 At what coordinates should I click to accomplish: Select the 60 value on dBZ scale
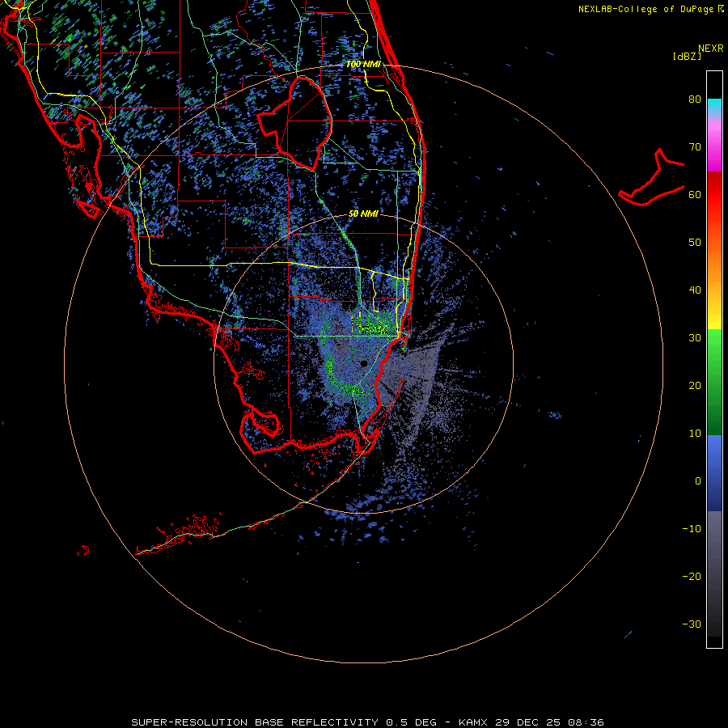tap(695, 194)
